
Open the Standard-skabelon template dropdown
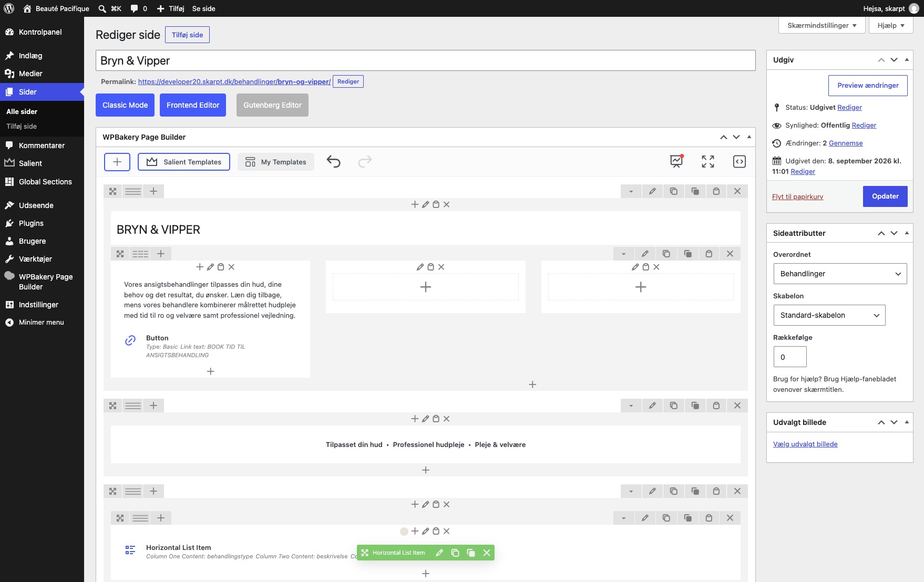click(829, 315)
